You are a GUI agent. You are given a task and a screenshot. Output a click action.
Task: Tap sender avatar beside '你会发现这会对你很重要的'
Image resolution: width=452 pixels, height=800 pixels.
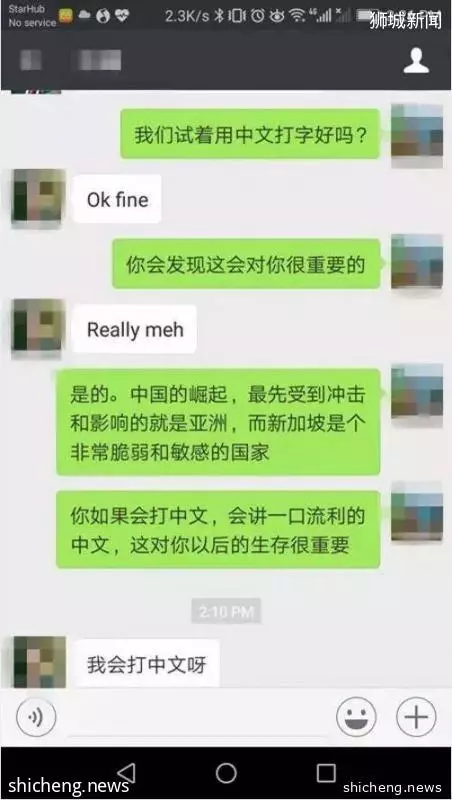(417, 263)
